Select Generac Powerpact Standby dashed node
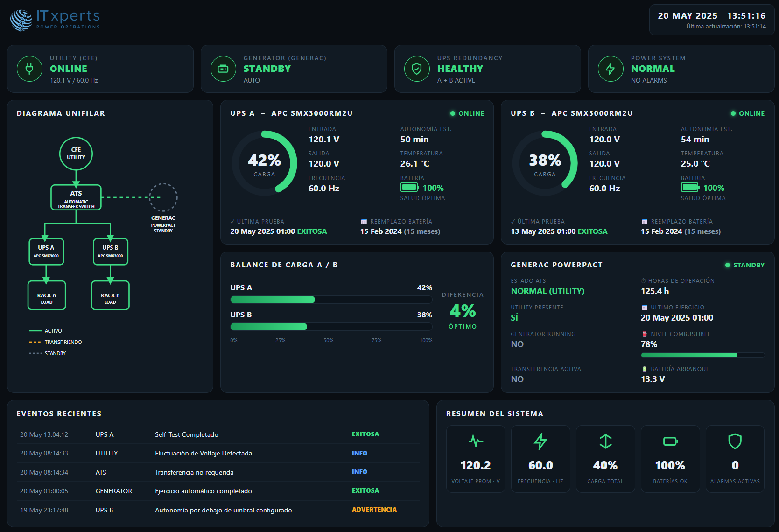Viewport: 779px width, 532px height. (163, 197)
